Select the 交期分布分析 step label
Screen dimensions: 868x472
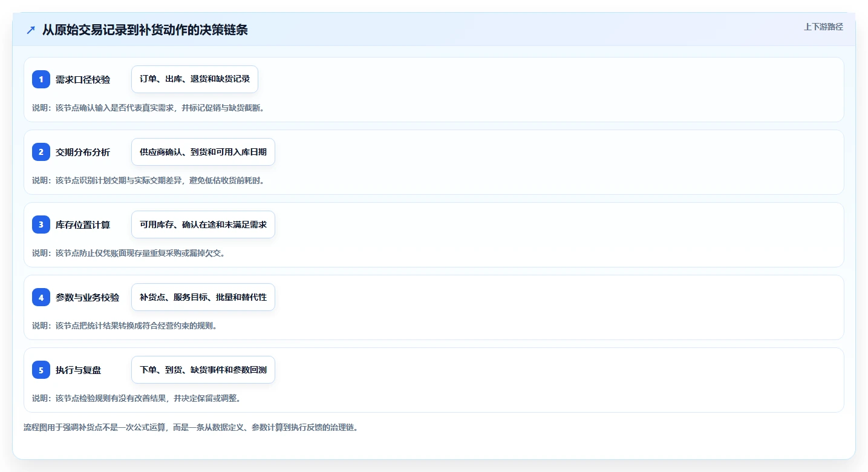(83, 152)
